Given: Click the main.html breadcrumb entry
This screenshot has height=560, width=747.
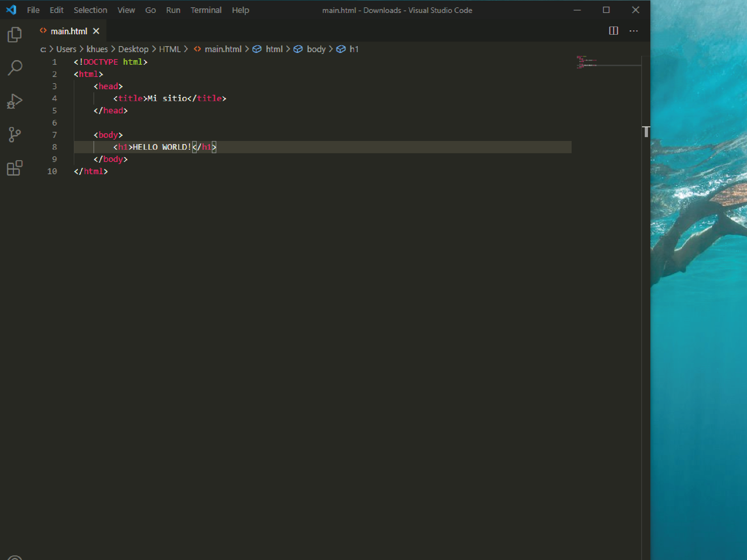Looking at the screenshot, I should point(223,49).
